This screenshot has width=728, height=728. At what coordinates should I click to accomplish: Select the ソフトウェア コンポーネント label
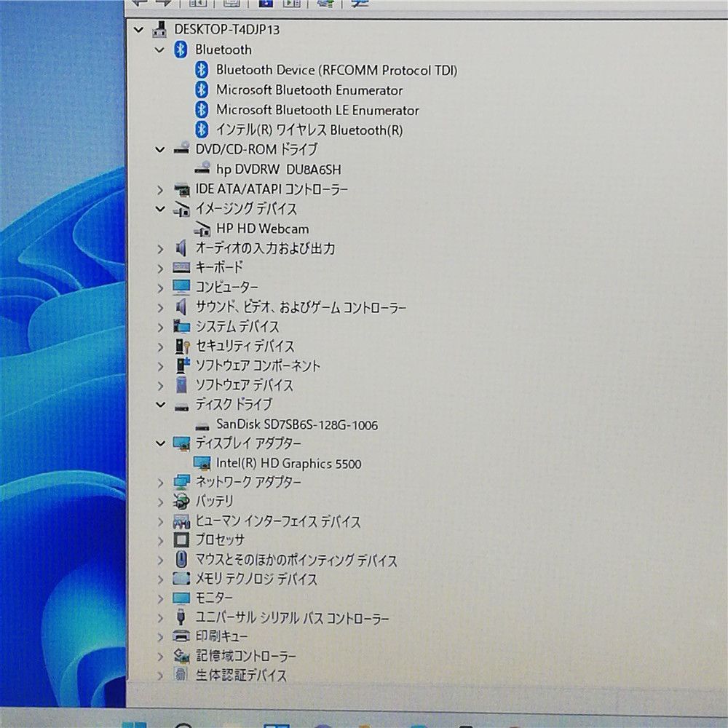(x=258, y=366)
